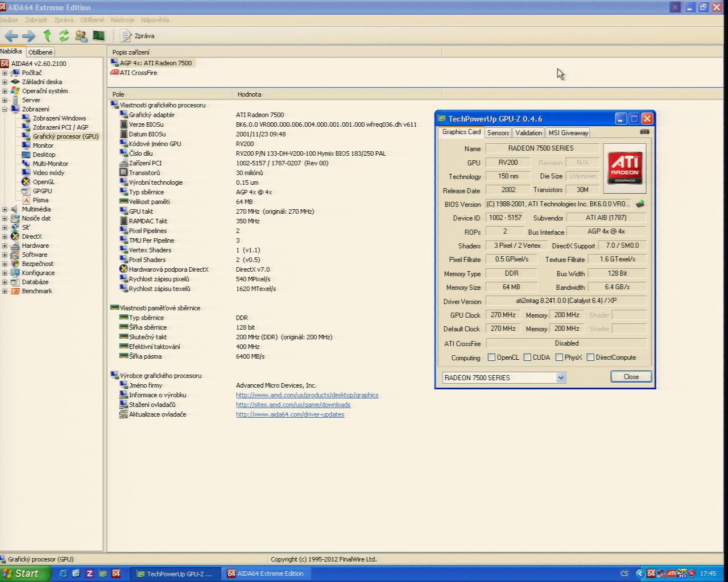Open the green monitor diagnostics toolbar icon
The height and width of the screenshot is (582, 728).
[x=99, y=36]
